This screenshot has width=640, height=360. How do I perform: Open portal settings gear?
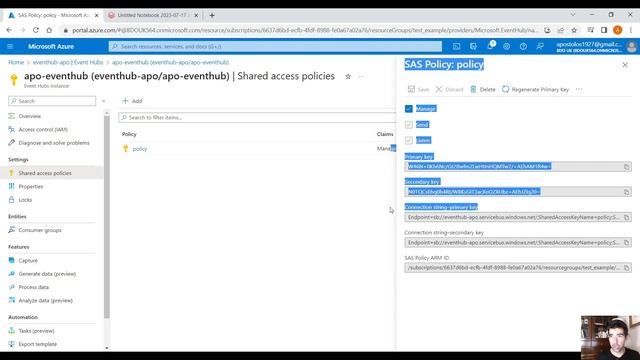coord(507,47)
